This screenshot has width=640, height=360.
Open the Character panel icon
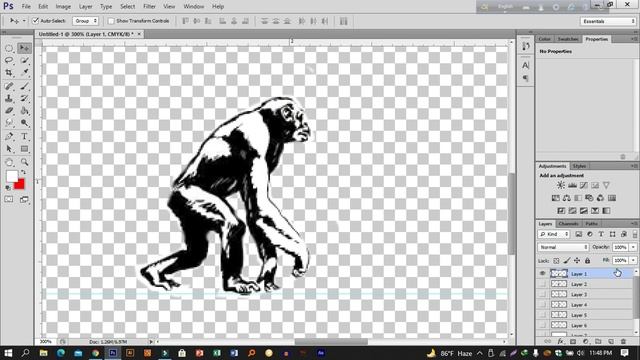525,65
